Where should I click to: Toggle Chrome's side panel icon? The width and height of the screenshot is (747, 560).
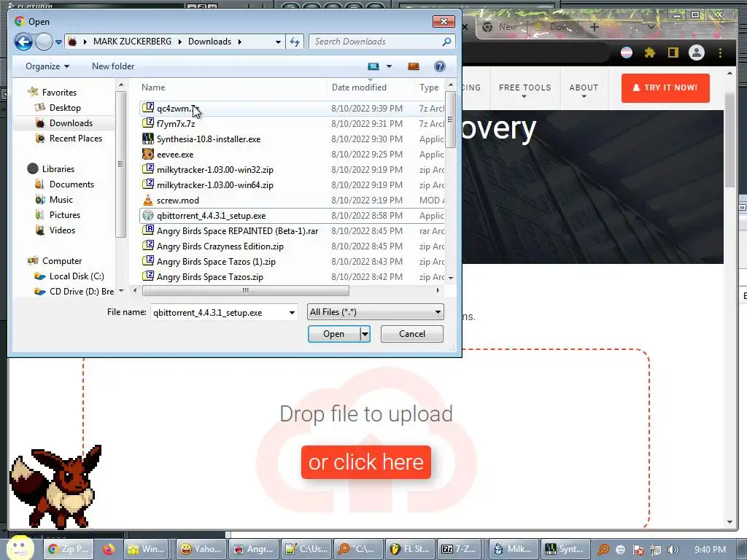click(673, 52)
